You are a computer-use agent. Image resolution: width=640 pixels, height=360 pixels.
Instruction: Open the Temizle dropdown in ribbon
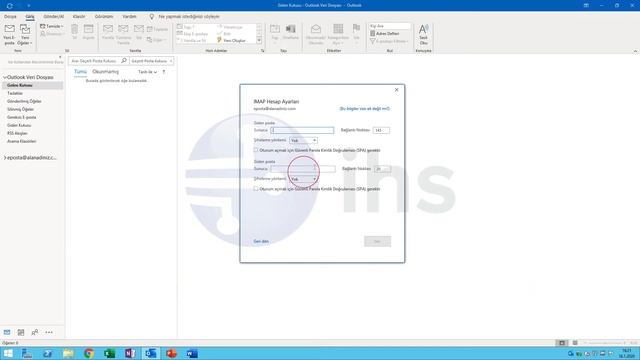click(x=51, y=26)
